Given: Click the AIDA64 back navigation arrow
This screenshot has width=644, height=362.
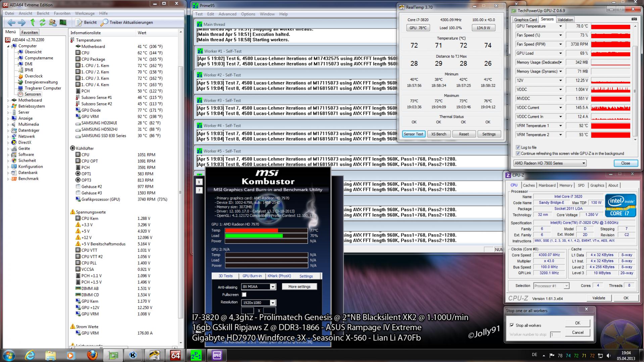Looking at the screenshot, I should tap(11, 22).
